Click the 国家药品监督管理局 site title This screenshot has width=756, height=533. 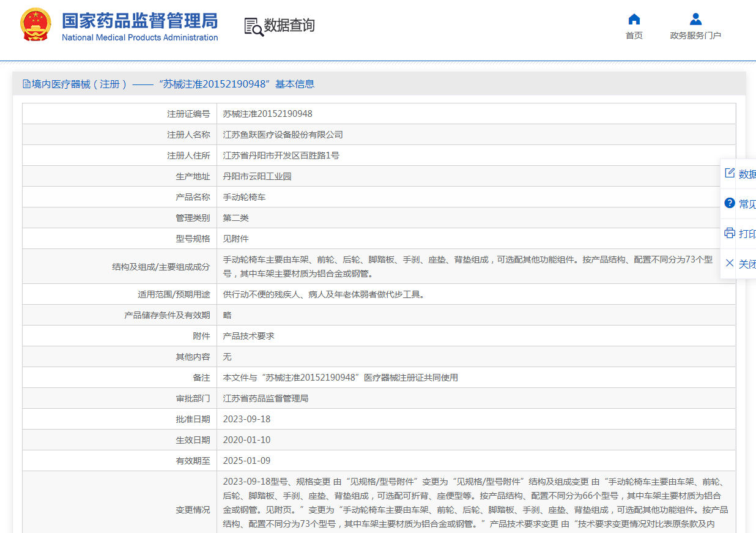[140, 21]
